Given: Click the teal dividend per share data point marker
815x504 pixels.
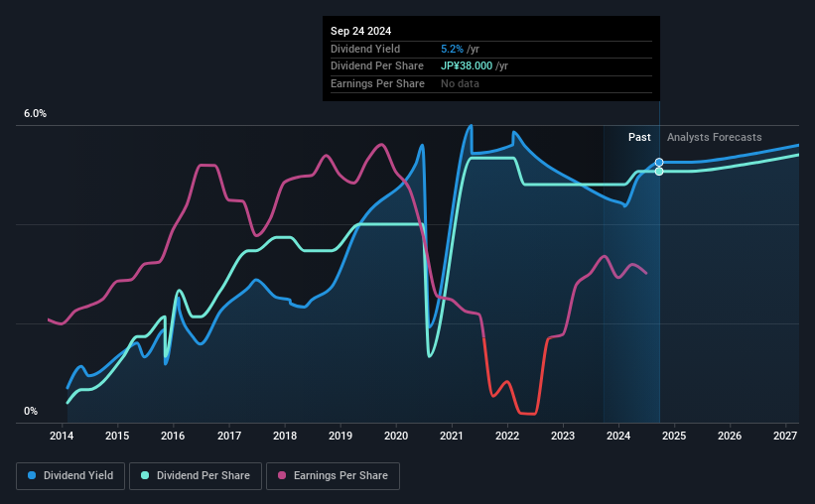Looking at the screenshot, I should click(x=659, y=172).
